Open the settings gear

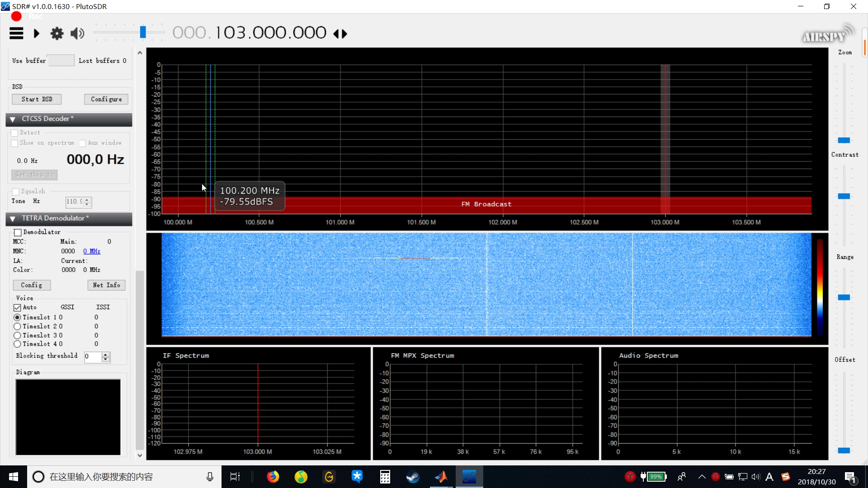click(x=57, y=33)
